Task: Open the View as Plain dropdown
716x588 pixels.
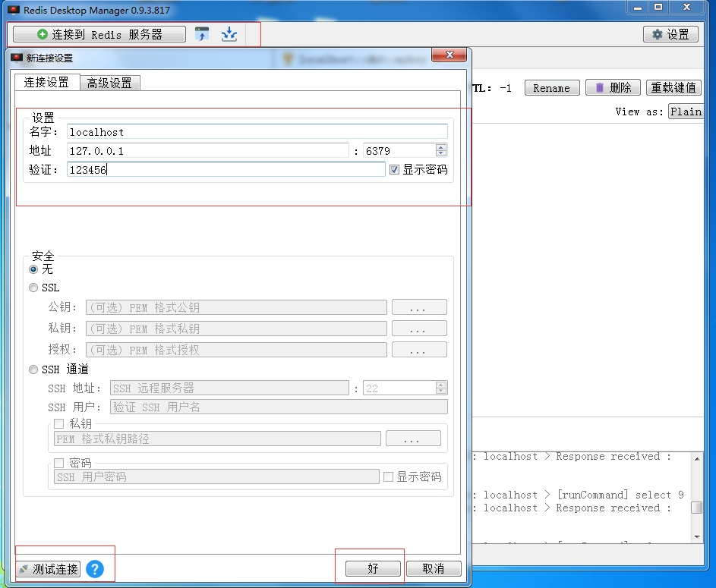Action: point(686,112)
